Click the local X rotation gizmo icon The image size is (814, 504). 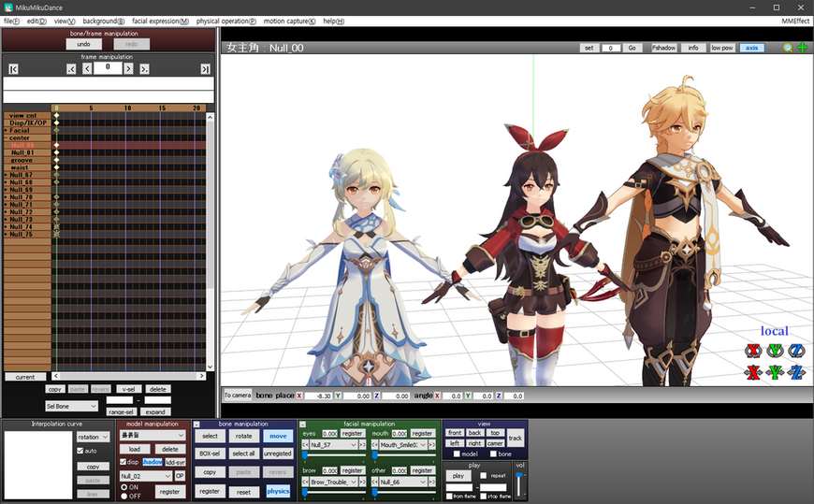(x=753, y=351)
